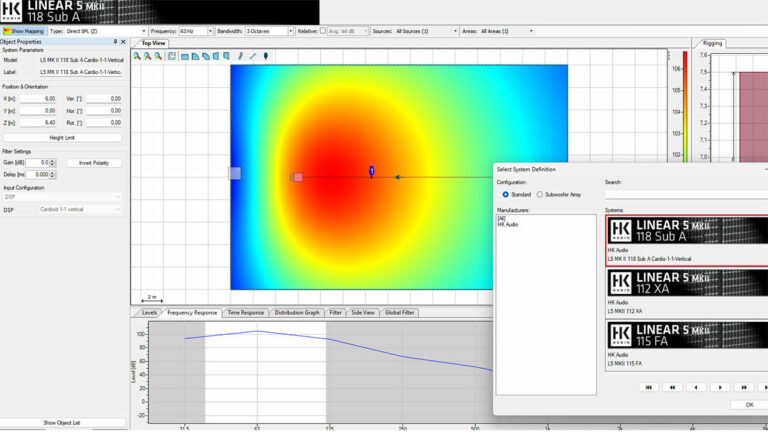Screen dimensions: 768x432
Task: Click the Model field value
Action: click(x=82, y=60)
